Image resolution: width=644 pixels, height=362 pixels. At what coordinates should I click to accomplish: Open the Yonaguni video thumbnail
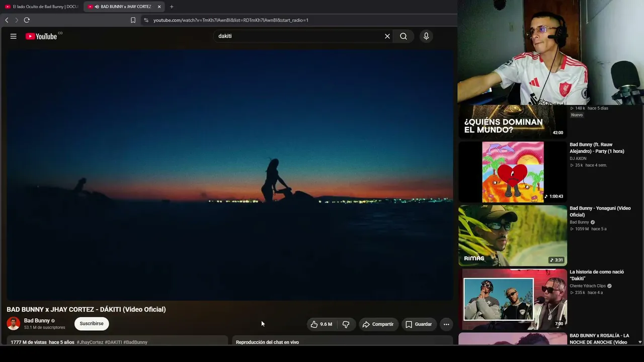click(512, 235)
